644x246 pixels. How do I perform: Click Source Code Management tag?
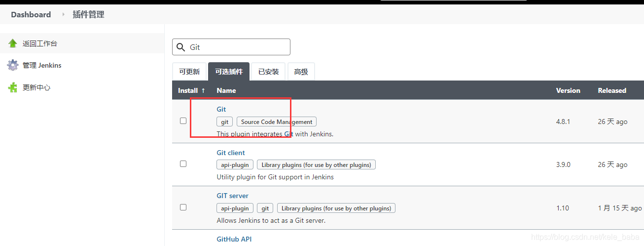(x=277, y=122)
